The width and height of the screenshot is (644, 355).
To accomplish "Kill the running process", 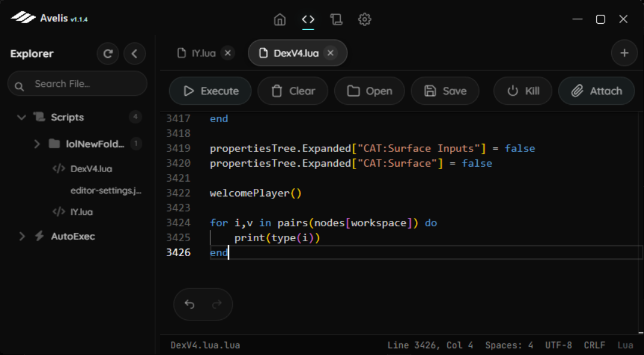I will pos(523,91).
